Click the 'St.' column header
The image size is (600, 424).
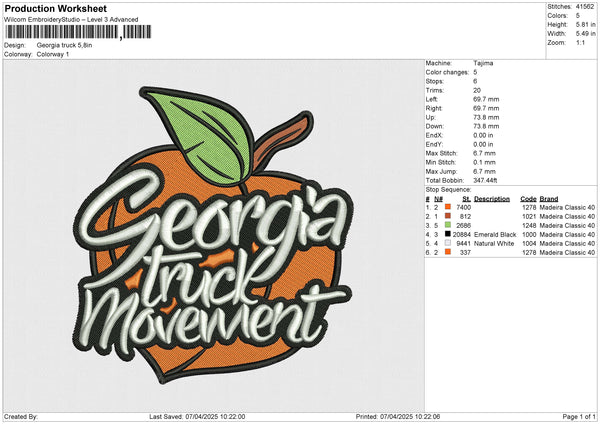tap(466, 199)
